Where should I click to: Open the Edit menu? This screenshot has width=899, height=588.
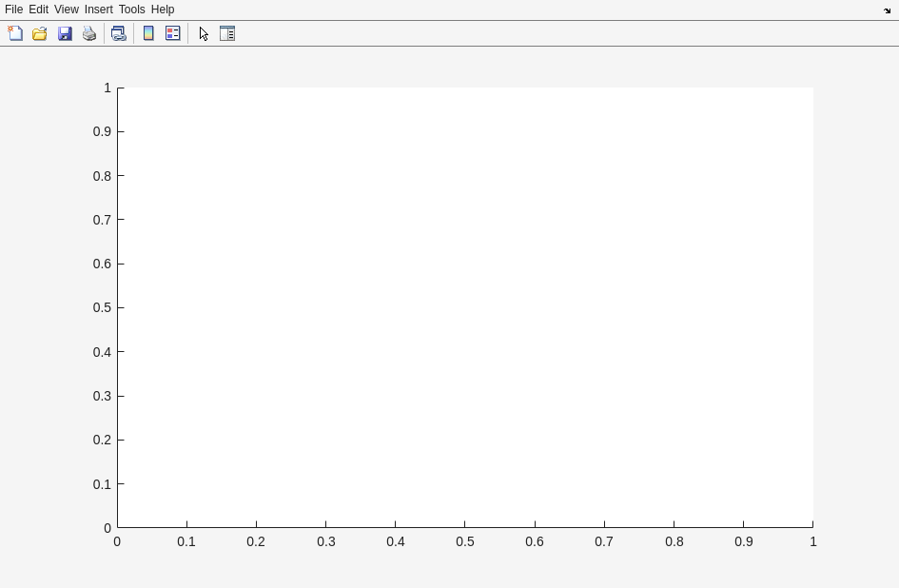tap(38, 10)
